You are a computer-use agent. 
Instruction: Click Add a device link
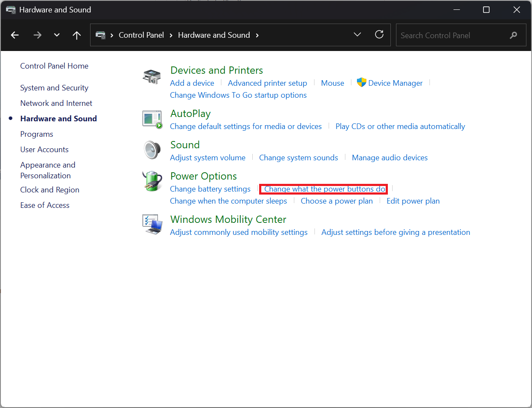coord(192,83)
